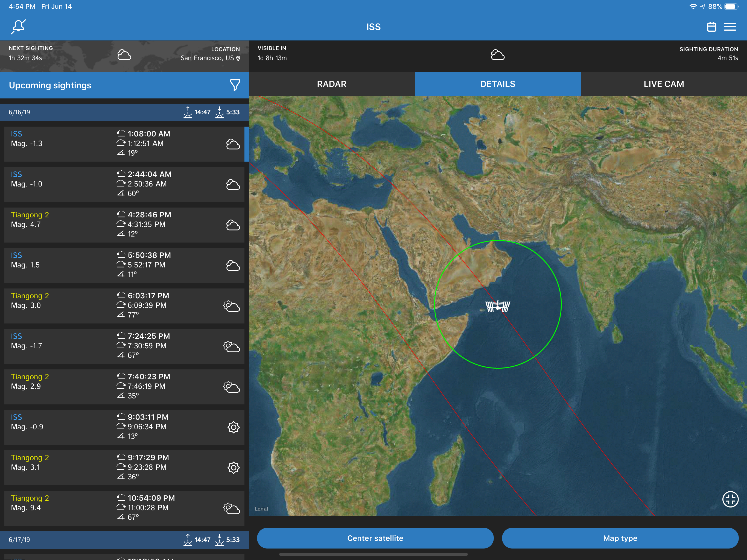
Task: Open the notification bell alerts
Action: tap(19, 27)
